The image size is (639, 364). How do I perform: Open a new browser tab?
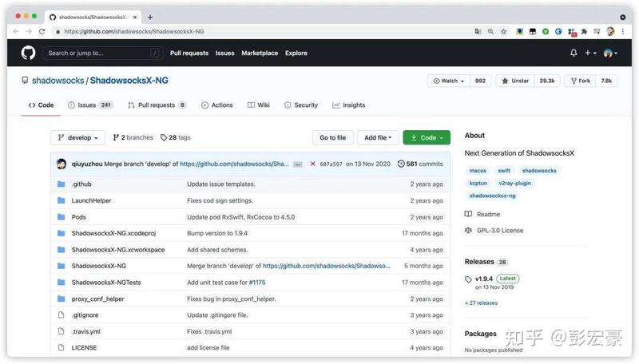pyautogui.click(x=150, y=17)
